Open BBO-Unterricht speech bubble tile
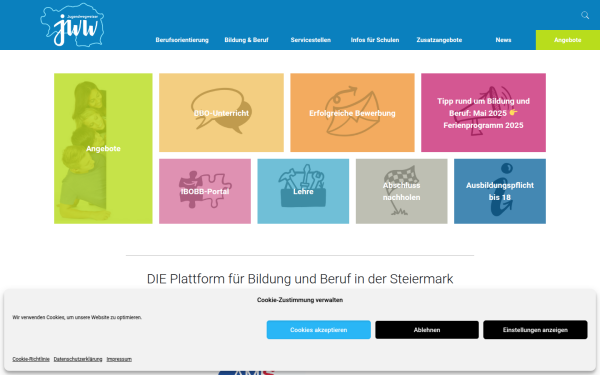The image size is (600, 375). (222, 112)
